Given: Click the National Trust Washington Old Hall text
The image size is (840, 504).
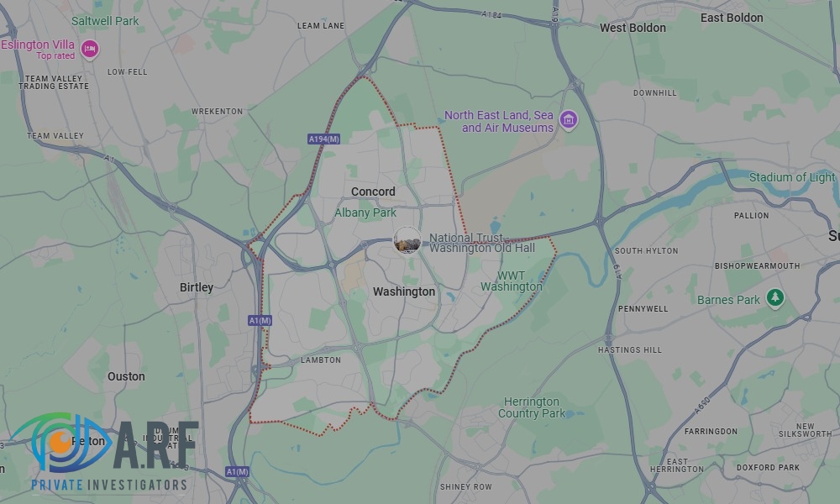Looking at the screenshot, I should click(481, 243).
